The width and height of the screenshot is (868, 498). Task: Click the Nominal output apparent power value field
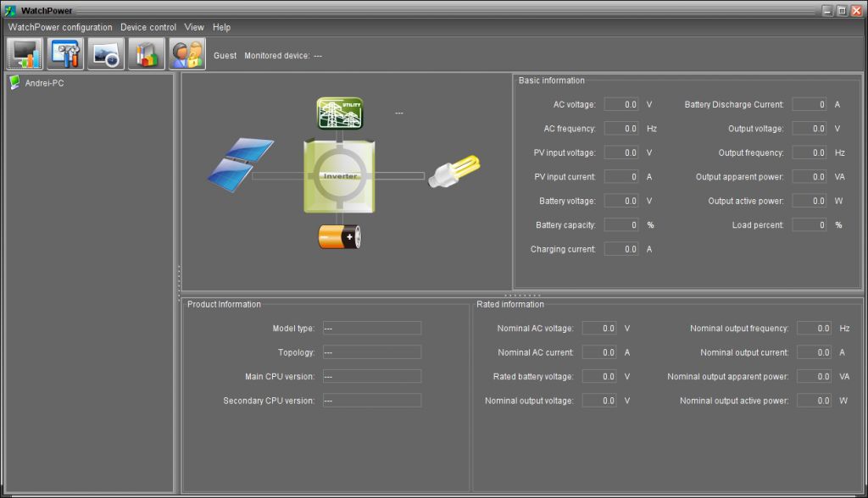(815, 376)
